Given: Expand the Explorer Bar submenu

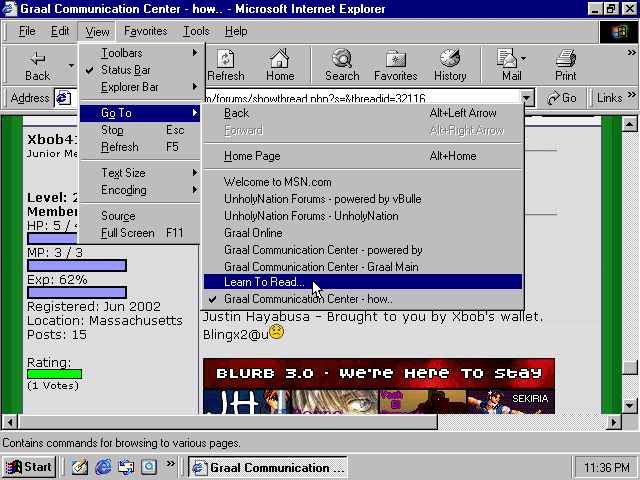Looking at the screenshot, I should (x=141, y=87).
